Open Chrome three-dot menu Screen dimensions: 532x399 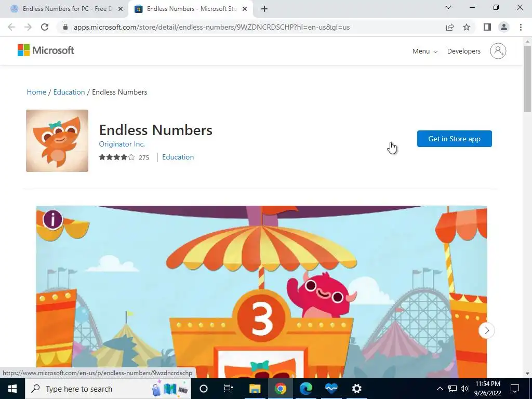click(521, 27)
